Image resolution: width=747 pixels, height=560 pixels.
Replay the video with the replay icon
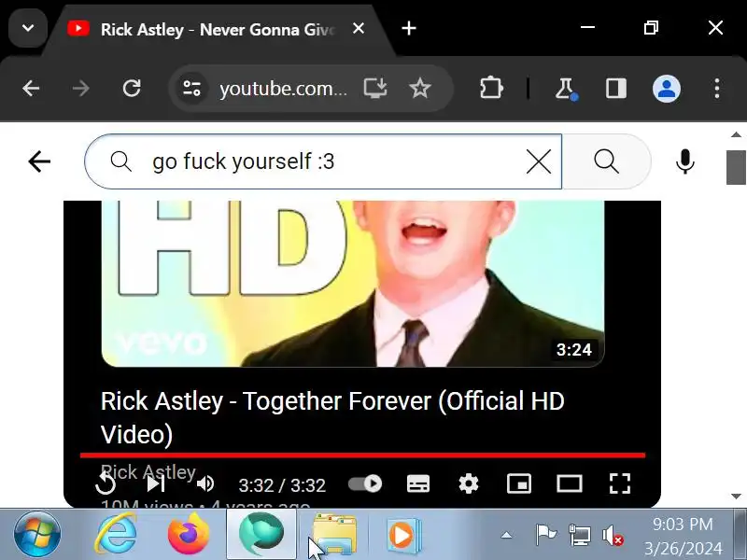106,484
